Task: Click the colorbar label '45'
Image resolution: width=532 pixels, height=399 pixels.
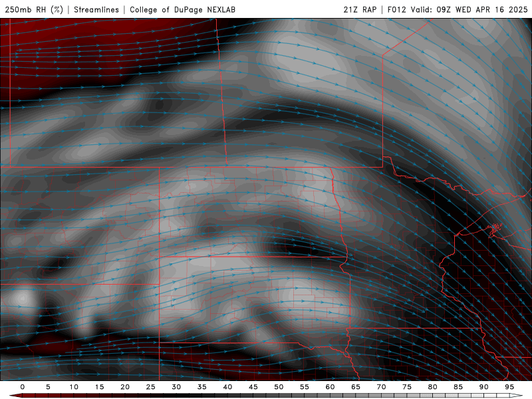Action: [x=253, y=387]
